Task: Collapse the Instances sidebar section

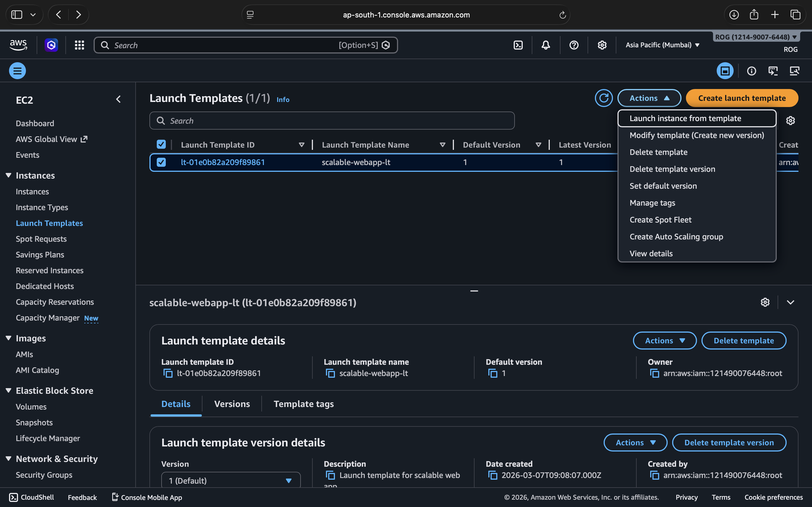Action: click(9, 175)
